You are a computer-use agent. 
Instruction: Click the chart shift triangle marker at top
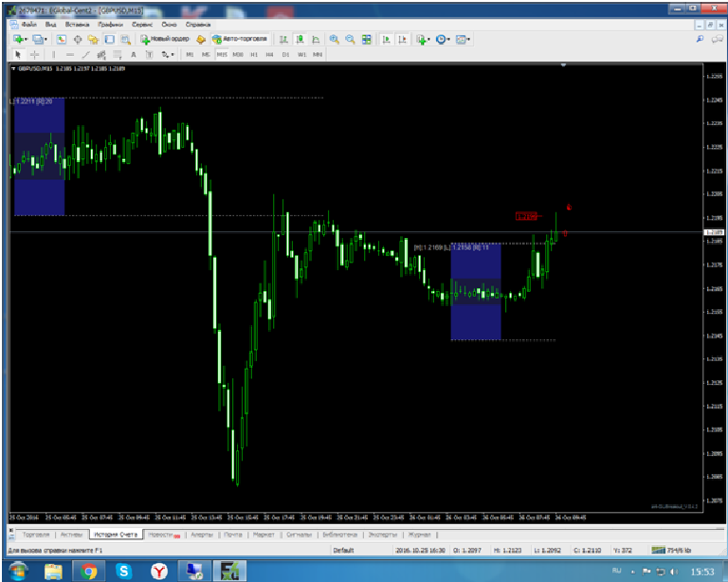point(563,65)
